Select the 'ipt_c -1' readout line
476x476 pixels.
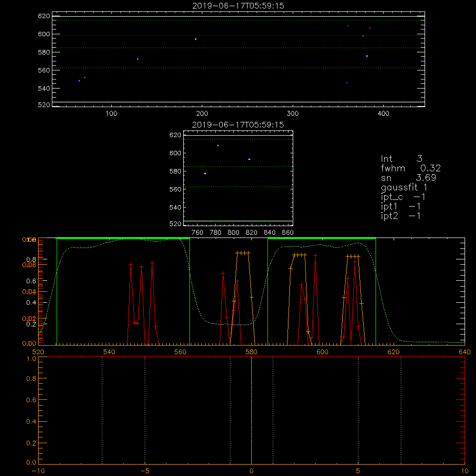click(403, 197)
